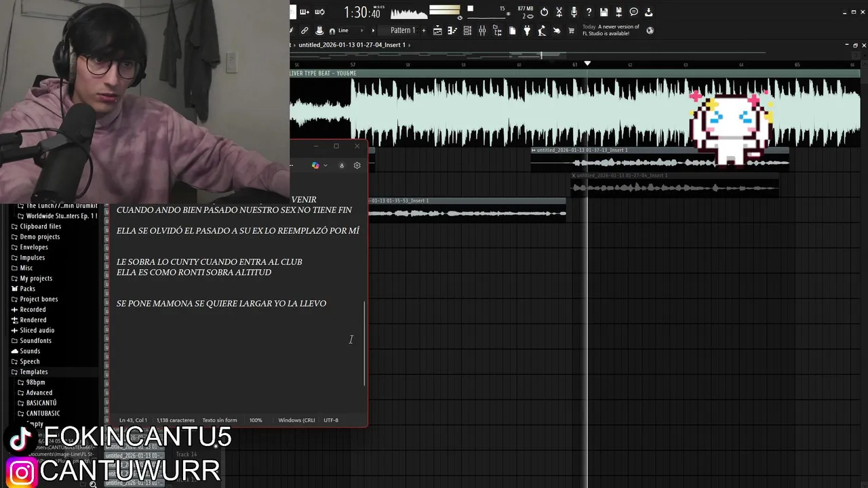Open the FL Studio shop cart icon
The width and height of the screenshot is (868, 488).
point(571,30)
